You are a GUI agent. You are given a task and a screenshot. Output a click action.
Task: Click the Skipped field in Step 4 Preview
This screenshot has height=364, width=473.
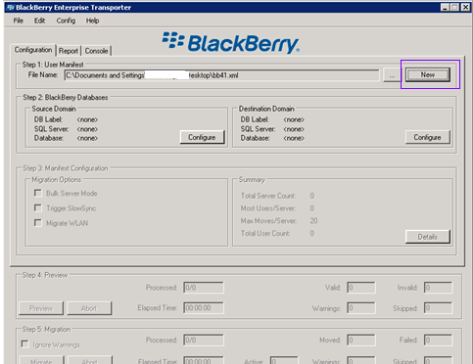438,308
